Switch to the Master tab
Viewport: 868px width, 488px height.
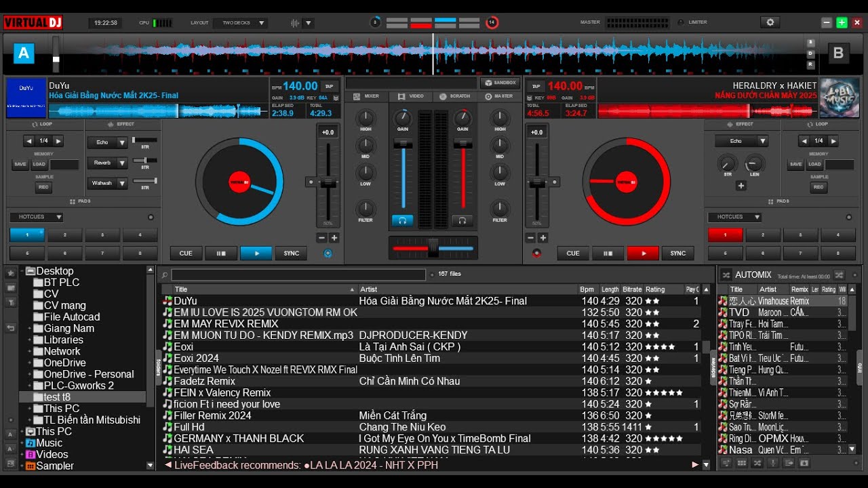[498, 96]
